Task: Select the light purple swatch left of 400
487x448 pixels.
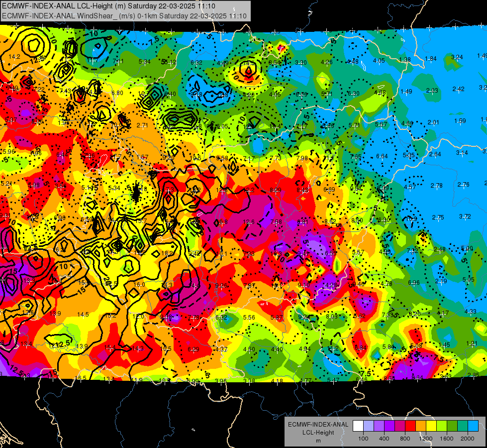Action: [379, 426]
